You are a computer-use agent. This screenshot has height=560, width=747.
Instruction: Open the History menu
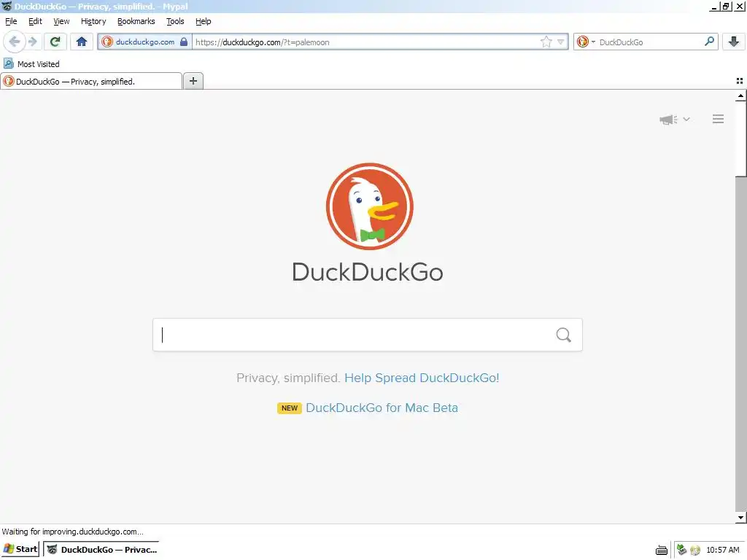point(93,21)
